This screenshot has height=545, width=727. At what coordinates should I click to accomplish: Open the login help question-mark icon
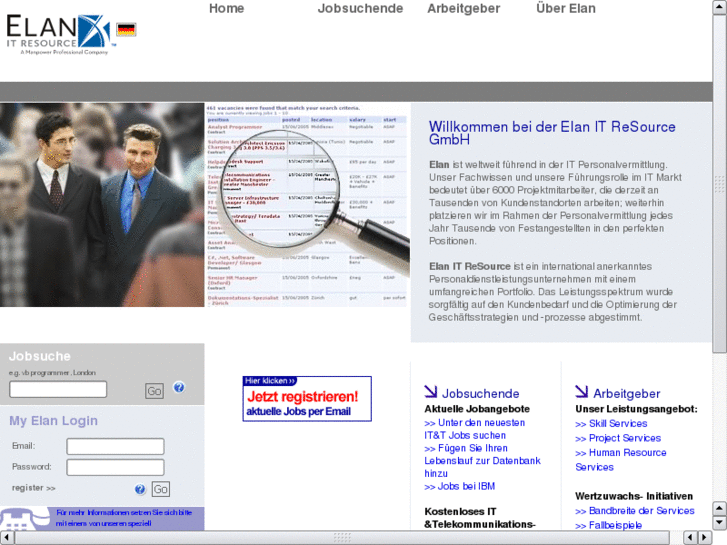click(x=140, y=489)
